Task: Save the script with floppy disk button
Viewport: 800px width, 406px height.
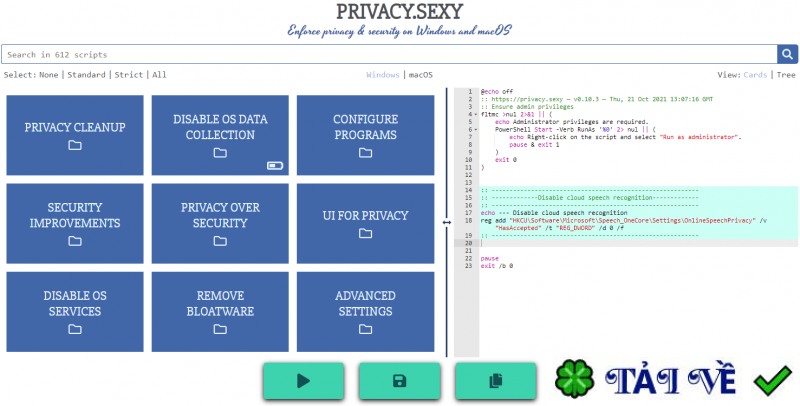Action: [x=399, y=380]
